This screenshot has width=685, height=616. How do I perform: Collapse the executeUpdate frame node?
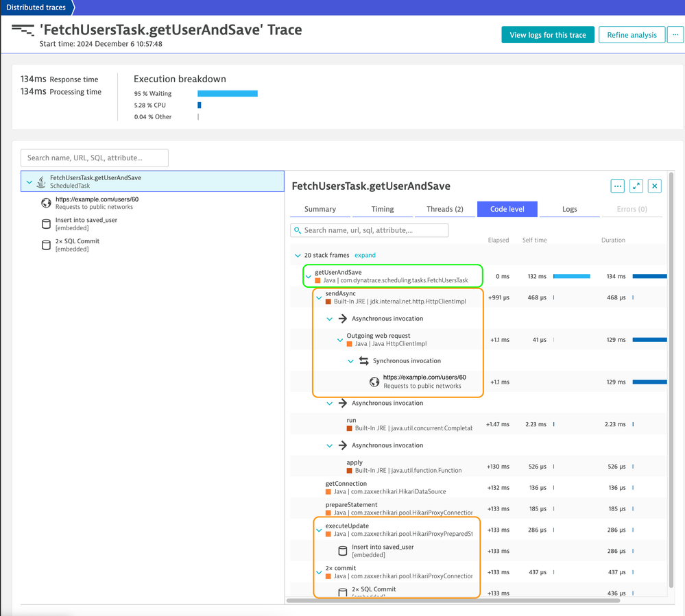[x=319, y=530]
